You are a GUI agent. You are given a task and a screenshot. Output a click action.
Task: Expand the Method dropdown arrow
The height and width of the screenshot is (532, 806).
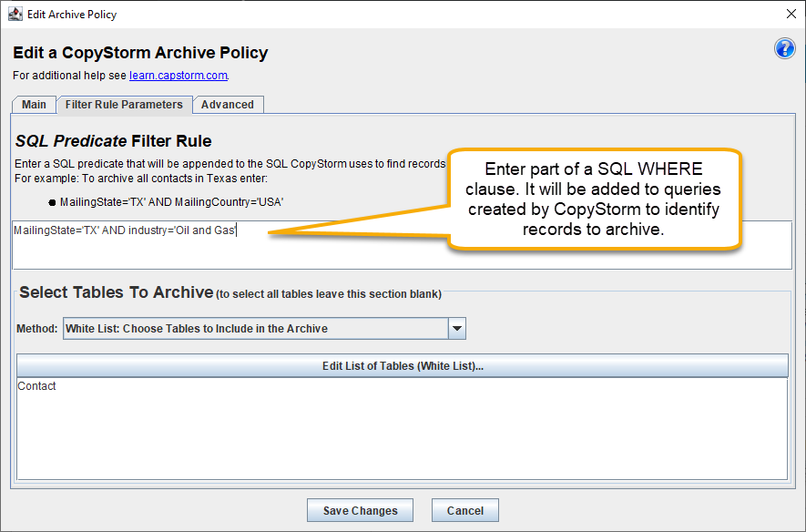pyautogui.click(x=457, y=329)
